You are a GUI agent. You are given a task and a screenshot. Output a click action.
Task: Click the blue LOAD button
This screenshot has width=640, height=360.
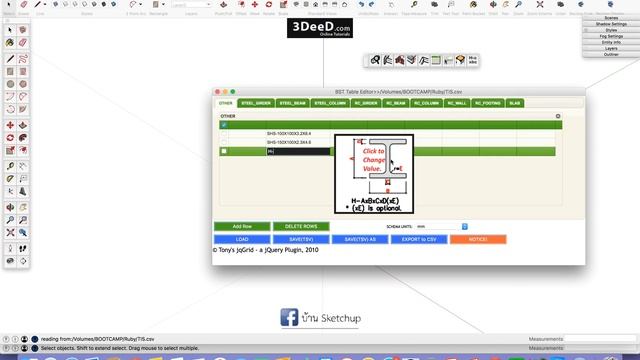(x=242, y=239)
